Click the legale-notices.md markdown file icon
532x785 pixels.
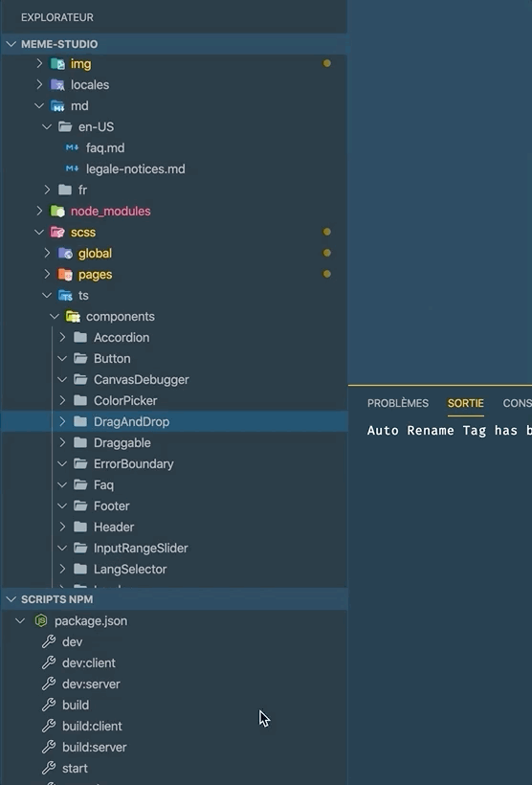(x=72, y=168)
